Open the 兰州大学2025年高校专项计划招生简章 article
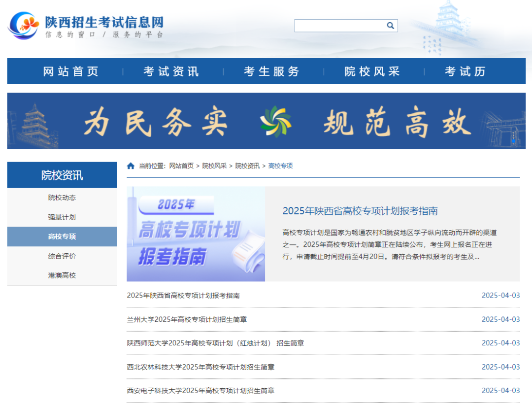 (187, 319)
